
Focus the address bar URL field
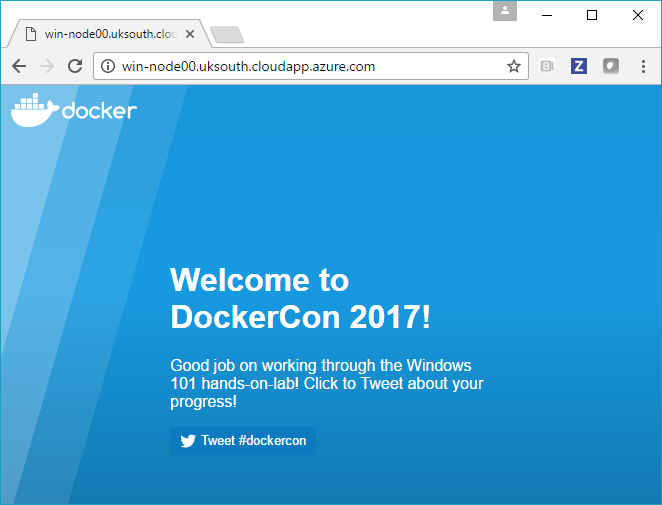coord(311,66)
